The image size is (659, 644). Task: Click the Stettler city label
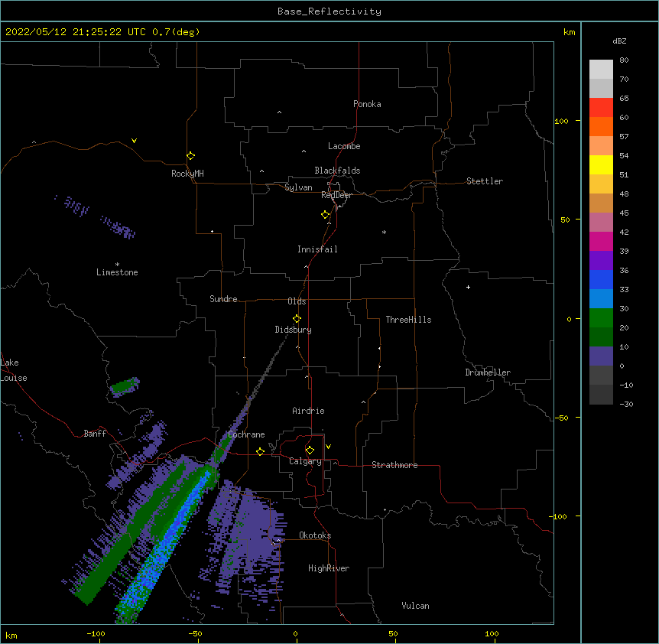485,181
